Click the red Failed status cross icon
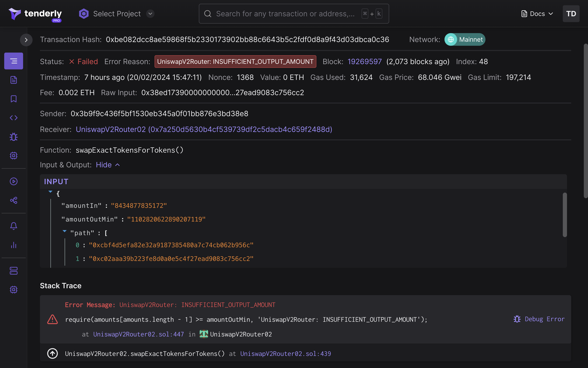The width and height of the screenshot is (588, 368). click(72, 62)
